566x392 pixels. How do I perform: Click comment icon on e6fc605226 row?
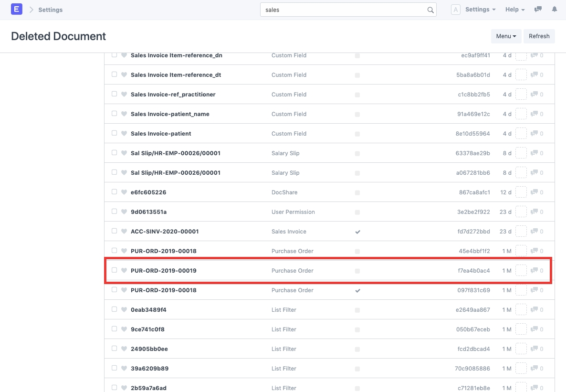(x=535, y=192)
